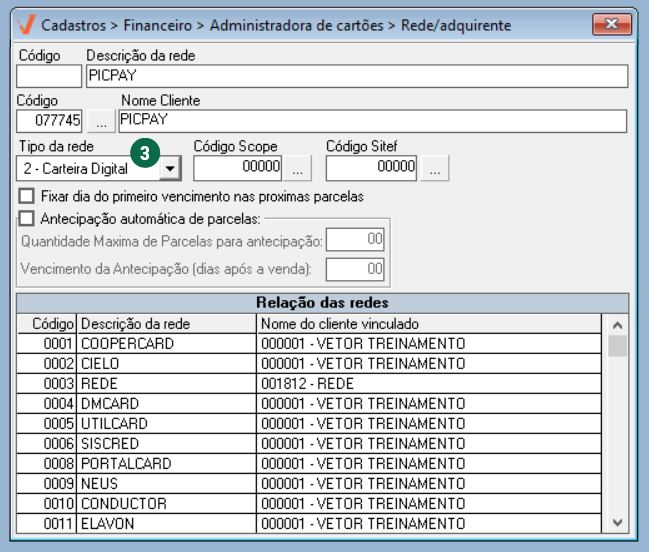Click the Código column header

pos(46,324)
